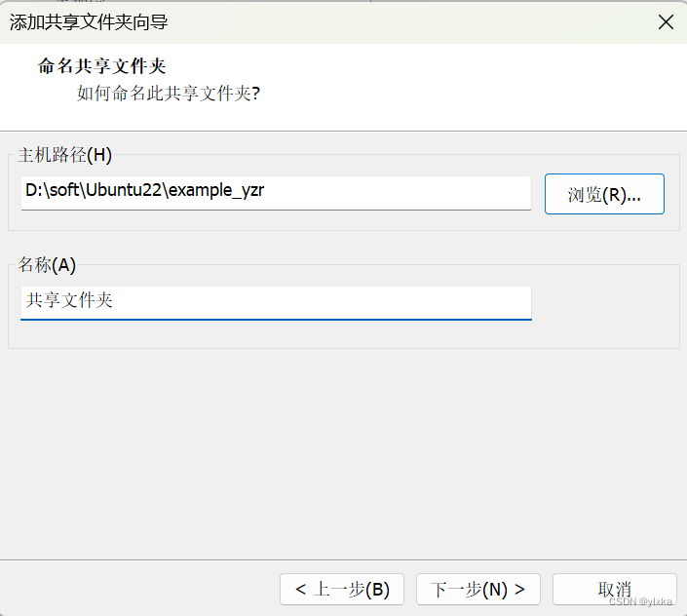Screen dimensions: 687x616
Task: Click the 主机路径(H) group label
Action: pos(64,155)
